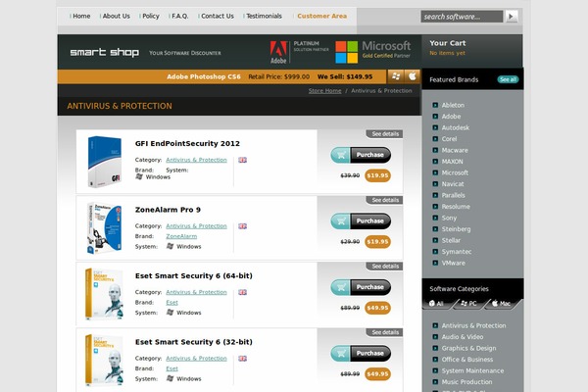Open the Adobe brand in sidebar
Image resolution: width=588 pixels, height=392 pixels.
451,117
